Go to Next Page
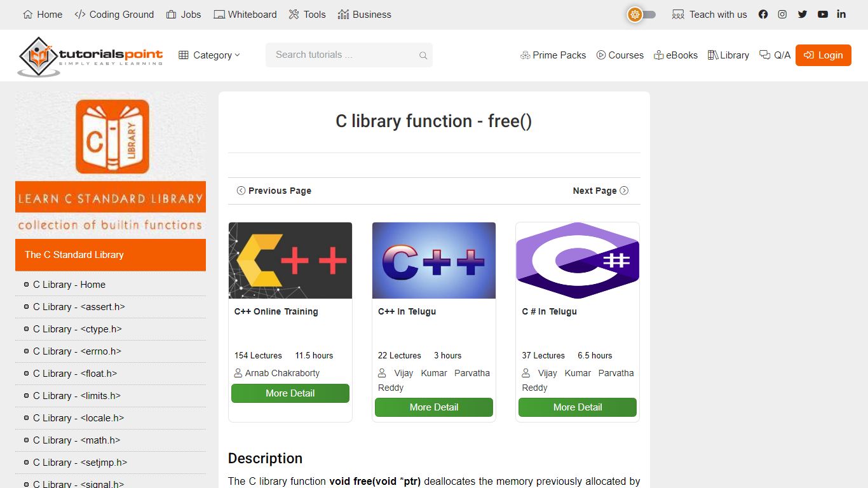 [600, 191]
